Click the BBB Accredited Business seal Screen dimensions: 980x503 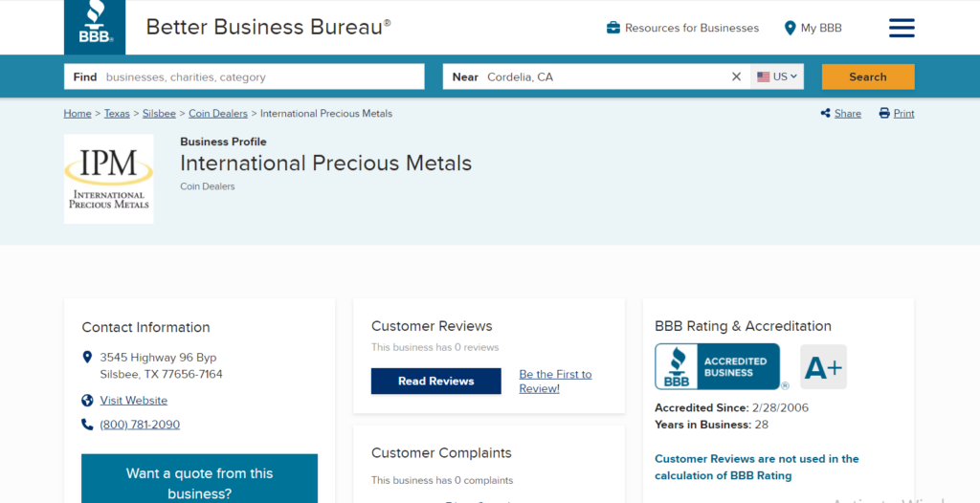(x=718, y=367)
